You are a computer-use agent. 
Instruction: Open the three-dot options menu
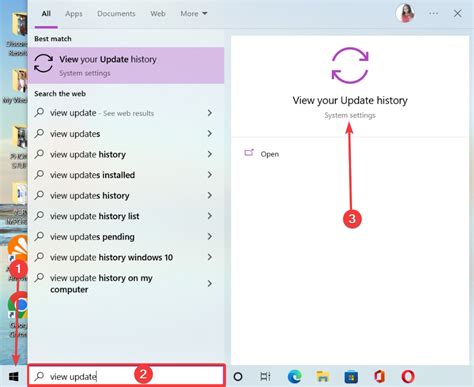[x=433, y=13]
